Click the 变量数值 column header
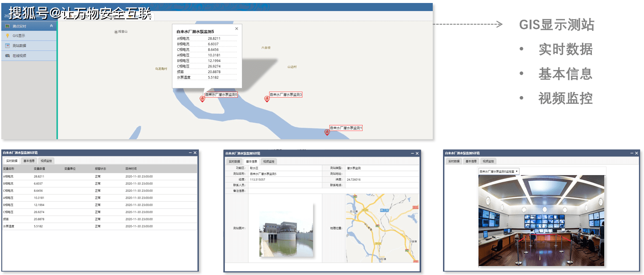This screenshot has width=644, height=275. [x=40, y=169]
